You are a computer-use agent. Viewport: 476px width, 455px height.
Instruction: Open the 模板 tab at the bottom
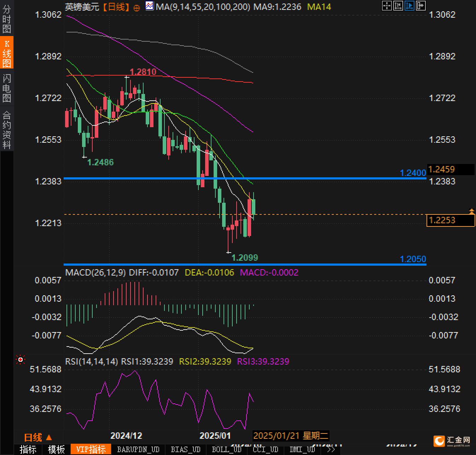(56, 449)
